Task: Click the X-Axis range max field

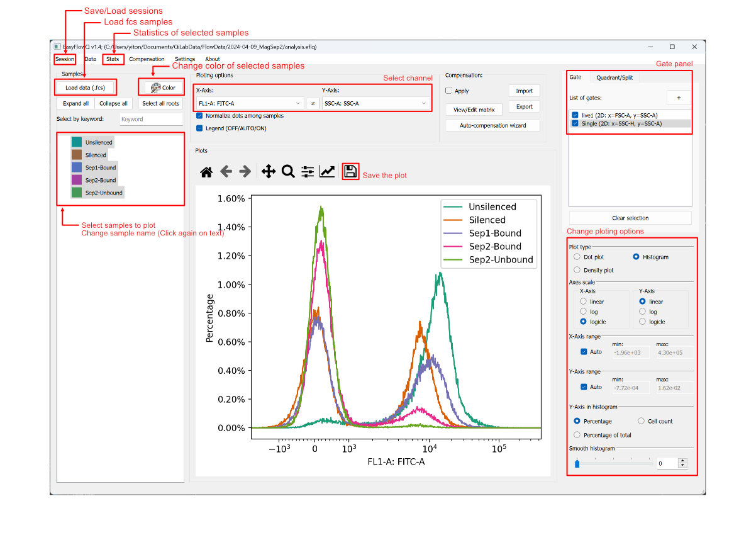Action: (674, 352)
